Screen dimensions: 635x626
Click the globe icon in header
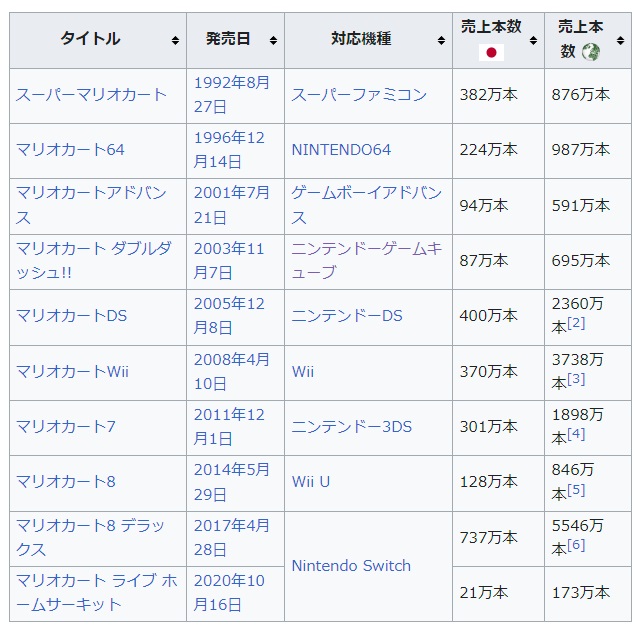tap(591, 52)
